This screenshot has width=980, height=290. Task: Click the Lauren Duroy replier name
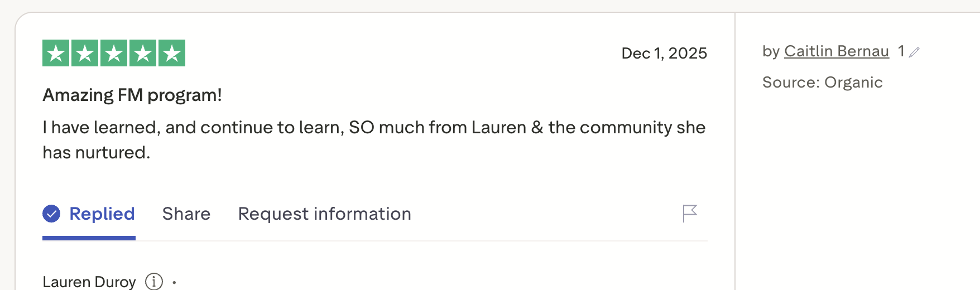click(89, 282)
